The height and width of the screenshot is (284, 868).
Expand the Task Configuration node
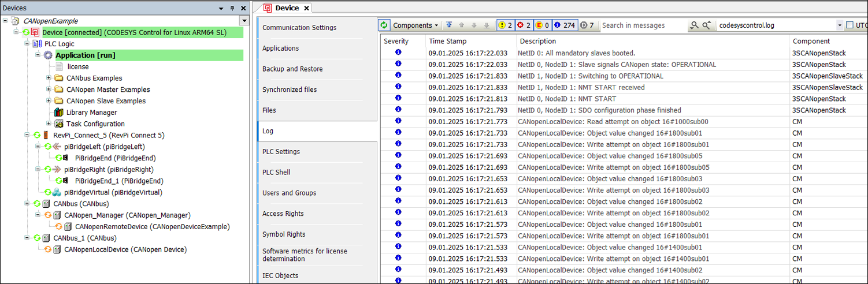point(49,124)
